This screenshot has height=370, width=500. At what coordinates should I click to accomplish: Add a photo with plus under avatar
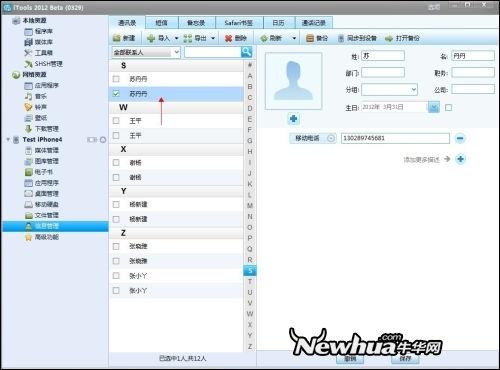pyautogui.click(x=293, y=119)
